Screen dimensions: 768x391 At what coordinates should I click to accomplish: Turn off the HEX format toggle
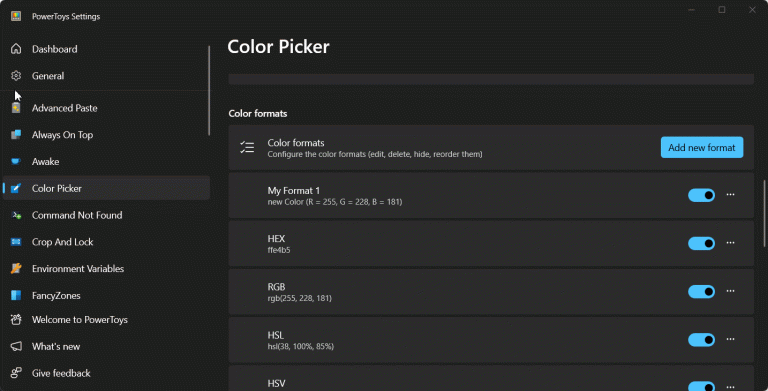tap(701, 243)
